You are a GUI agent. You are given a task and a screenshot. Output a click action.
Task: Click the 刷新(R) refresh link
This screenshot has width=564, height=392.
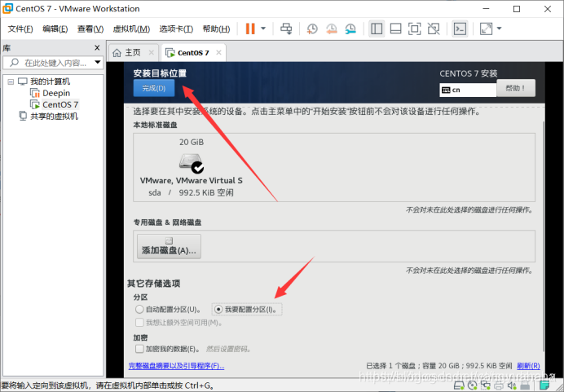pos(528,366)
